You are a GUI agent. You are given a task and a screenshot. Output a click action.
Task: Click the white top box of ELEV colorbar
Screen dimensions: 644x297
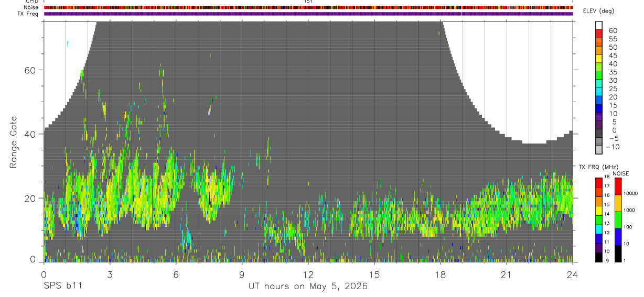[x=599, y=25]
